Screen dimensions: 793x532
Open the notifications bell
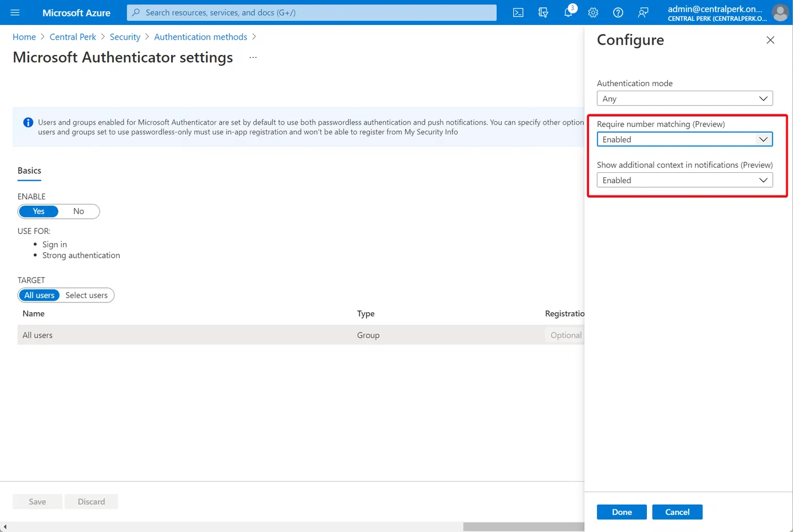point(568,12)
